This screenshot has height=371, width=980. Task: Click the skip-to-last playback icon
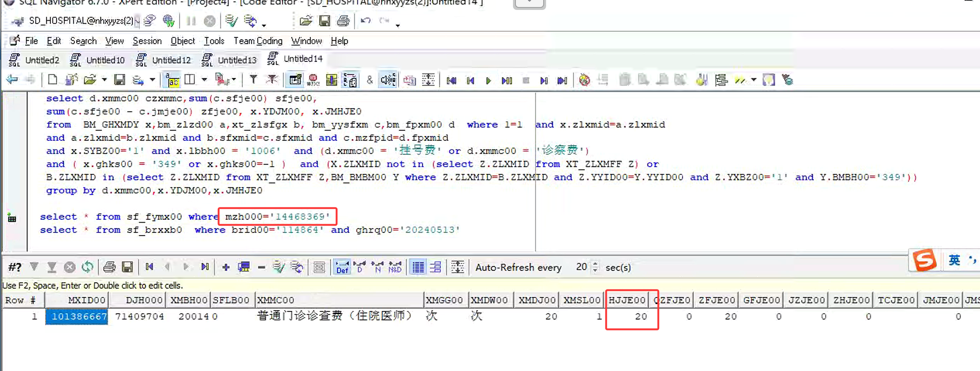click(x=562, y=80)
